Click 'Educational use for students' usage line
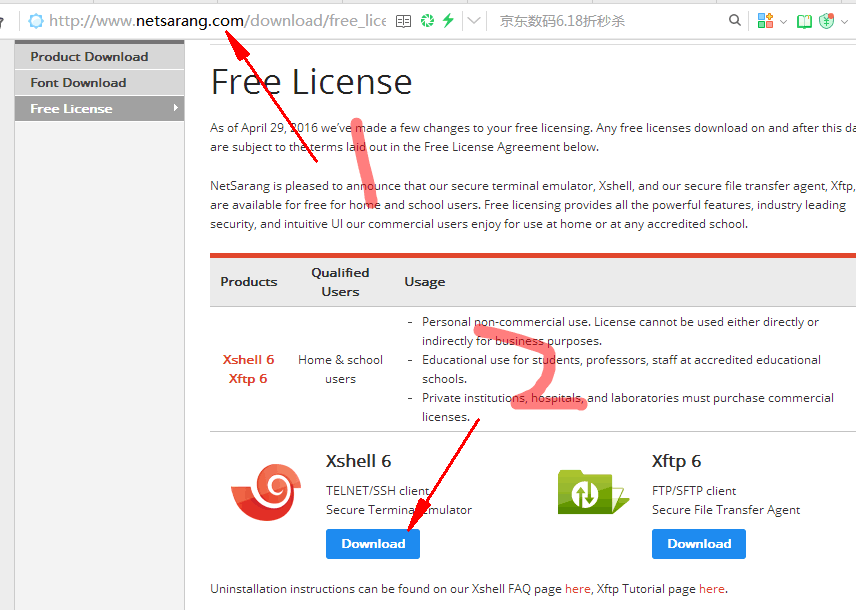 click(621, 369)
